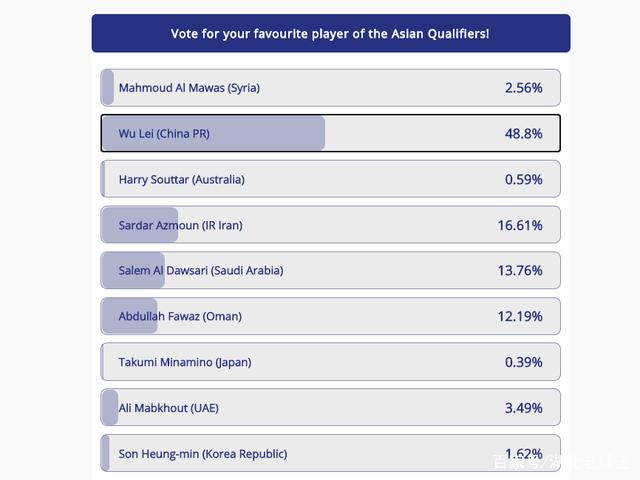Click the 12.19% vote share value
The width and height of the screenshot is (640, 480).
pyautogui.click(x=520, y=317)
